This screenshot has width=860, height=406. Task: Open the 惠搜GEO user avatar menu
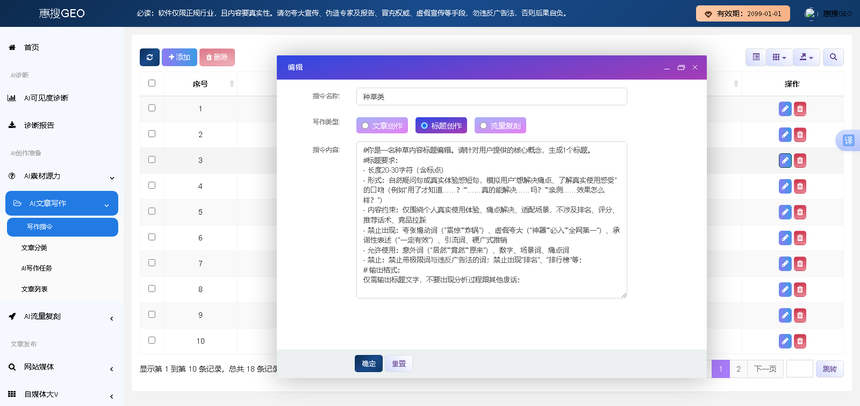pos(828,14)
